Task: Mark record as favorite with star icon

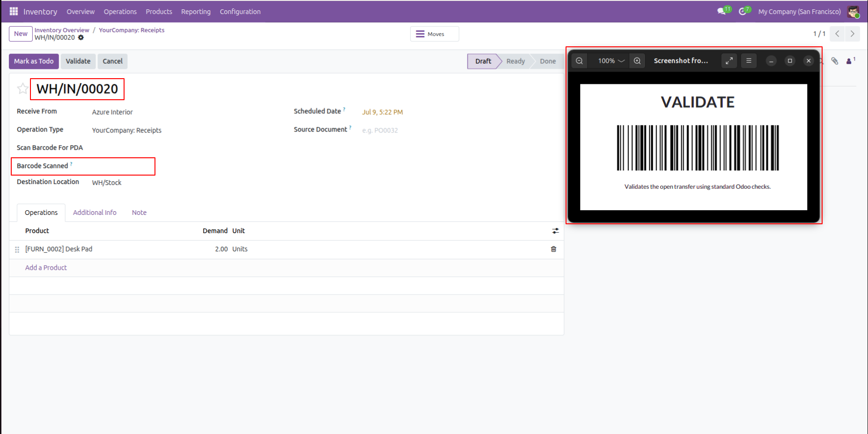Action: 22,88
